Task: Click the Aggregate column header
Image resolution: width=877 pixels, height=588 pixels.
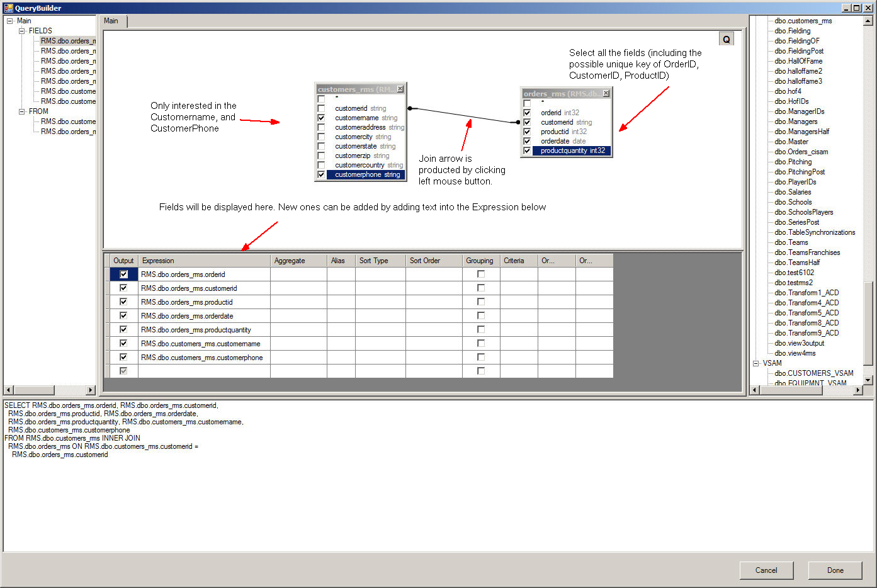Action: click(298, 261)
